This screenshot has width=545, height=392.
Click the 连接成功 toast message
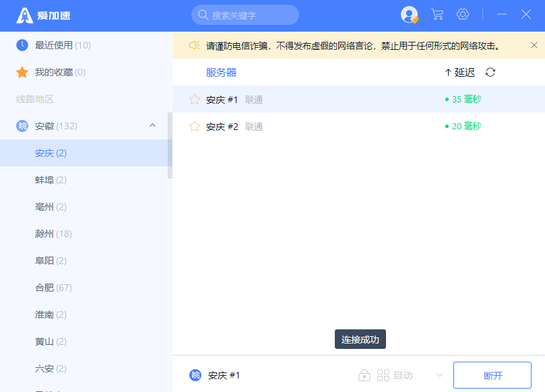(360, 339)
